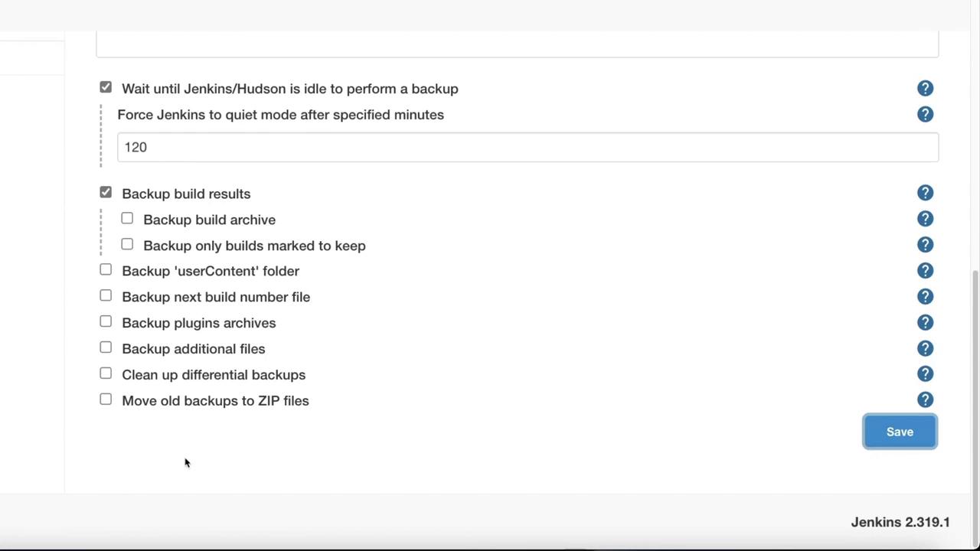Enable Clean up differential backups
980x551 pixels.
coord(106,373)
